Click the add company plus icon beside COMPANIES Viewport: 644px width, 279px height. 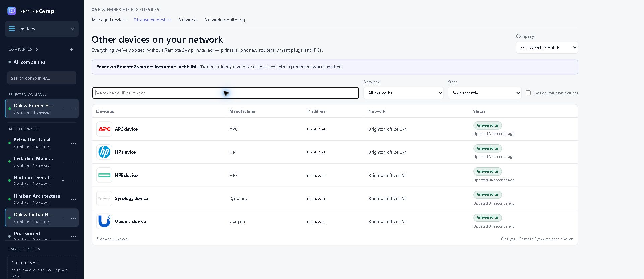(71, 50)
